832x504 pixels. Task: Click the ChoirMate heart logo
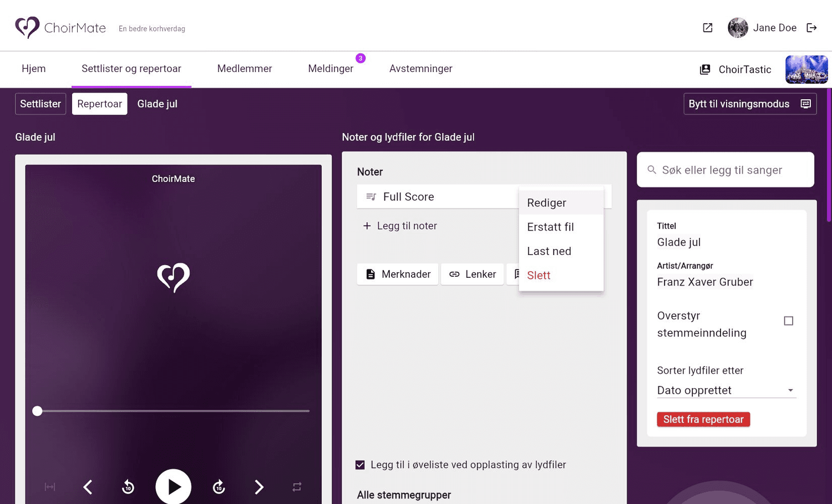click(27, 27)
